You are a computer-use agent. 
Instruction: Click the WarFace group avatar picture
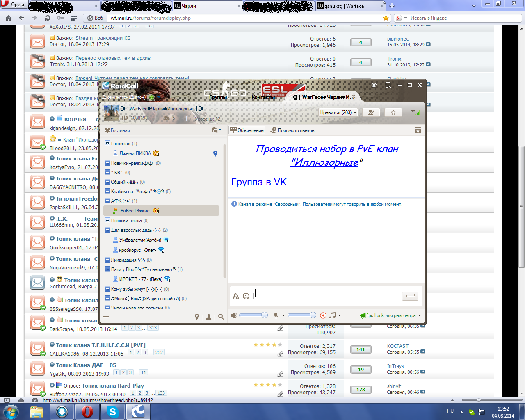point(111,113)
